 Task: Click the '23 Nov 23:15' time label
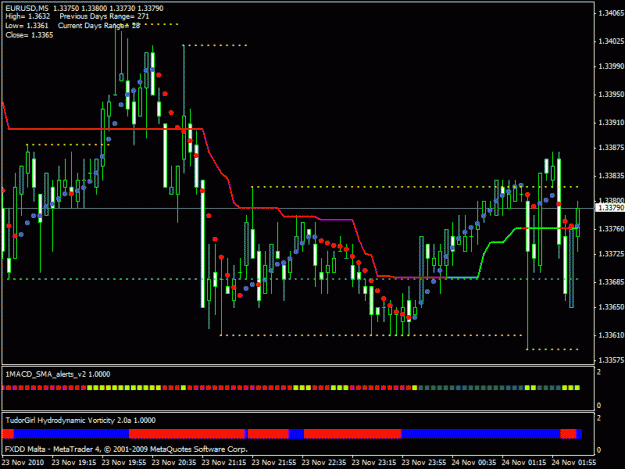click(374, 463)
